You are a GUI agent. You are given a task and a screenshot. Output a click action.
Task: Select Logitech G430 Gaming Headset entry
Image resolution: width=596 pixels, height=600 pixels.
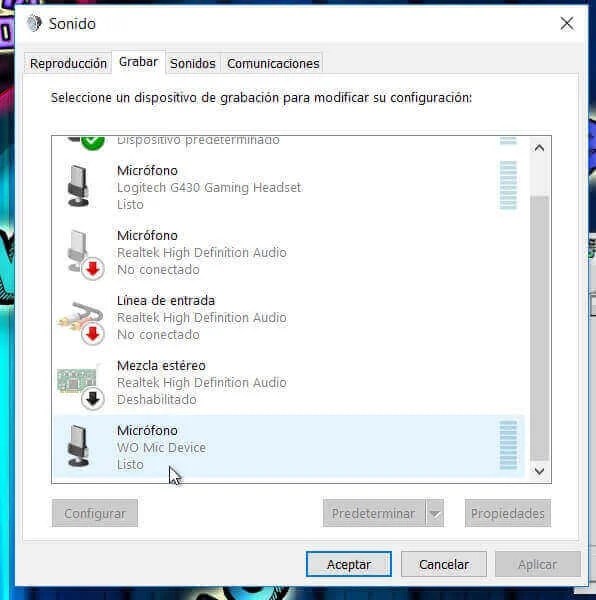[289, 187]
